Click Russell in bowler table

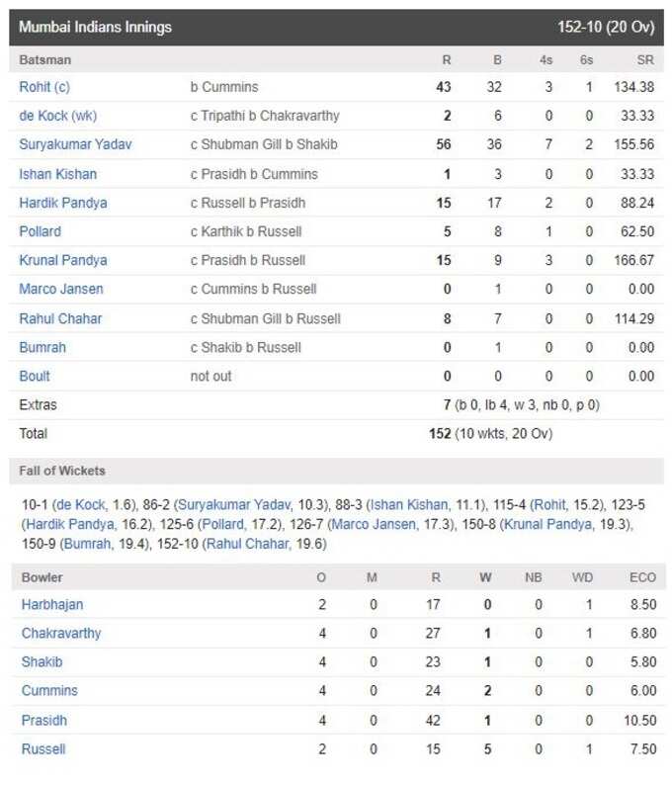[43, 749]
